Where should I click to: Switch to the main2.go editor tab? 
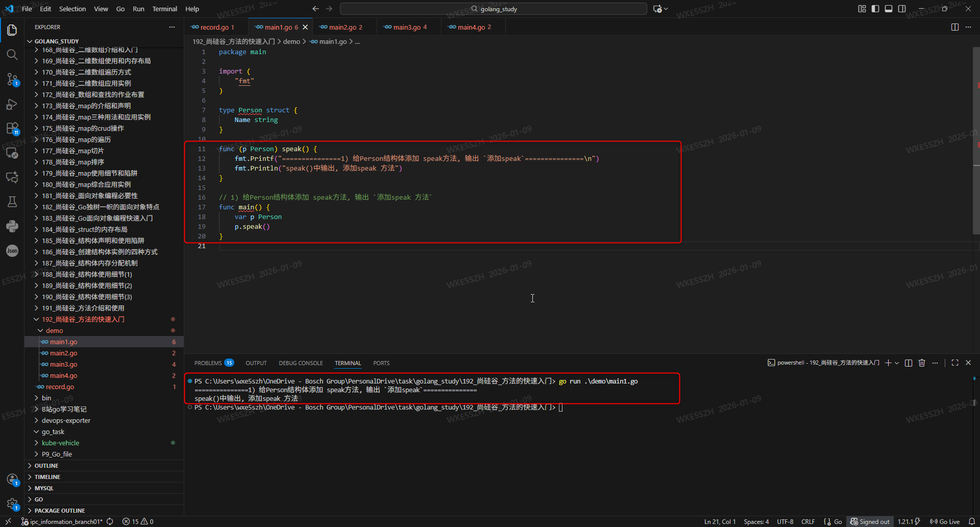(345, 27)
